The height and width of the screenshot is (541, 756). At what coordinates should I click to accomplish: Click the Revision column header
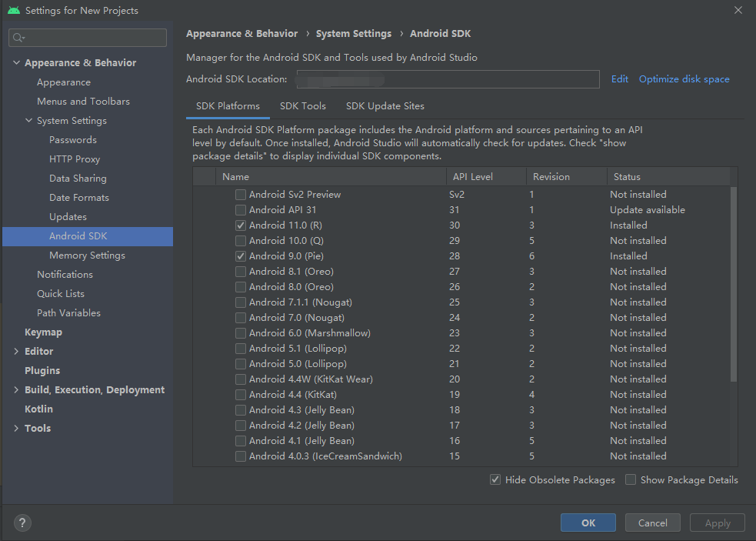point(567,177)
